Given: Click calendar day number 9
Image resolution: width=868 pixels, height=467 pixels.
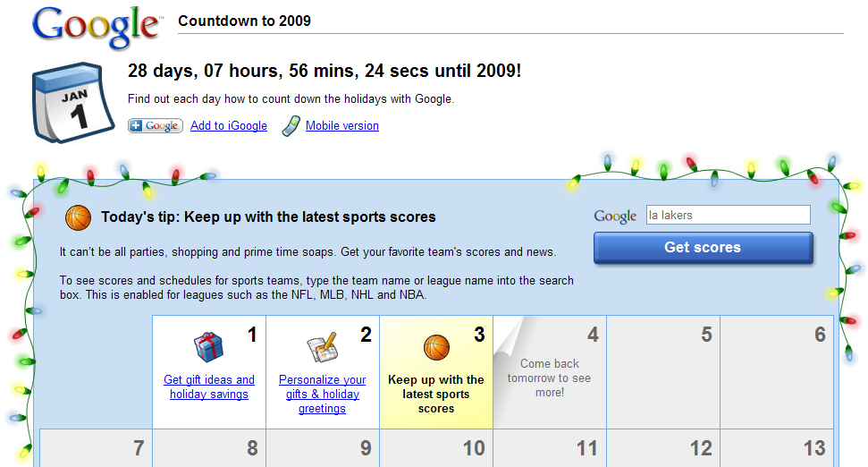Looking at the screenshot, I should click(366, 448).
